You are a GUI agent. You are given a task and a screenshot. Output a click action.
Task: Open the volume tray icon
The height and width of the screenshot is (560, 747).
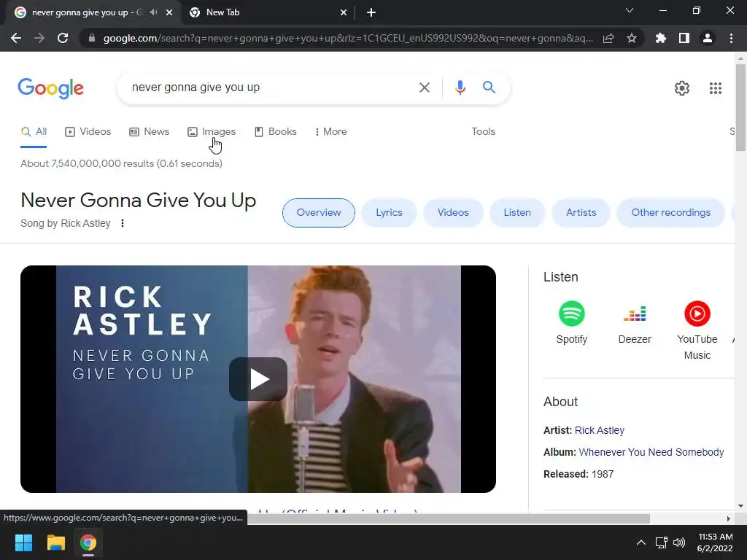(679, 542)
